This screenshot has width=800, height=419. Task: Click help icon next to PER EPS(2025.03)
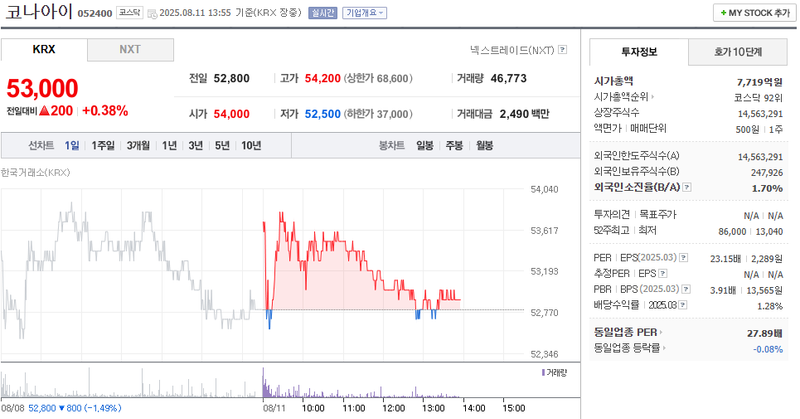[x=684, y=258]
